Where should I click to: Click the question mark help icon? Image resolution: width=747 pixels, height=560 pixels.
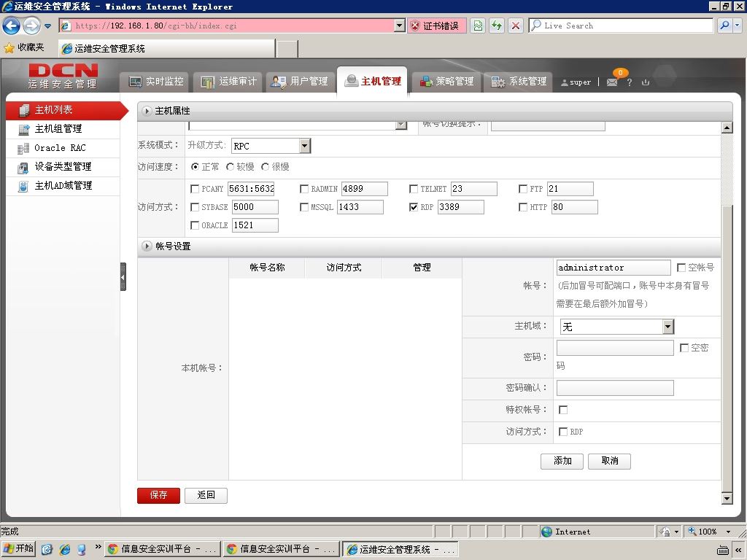click(630, 82)
